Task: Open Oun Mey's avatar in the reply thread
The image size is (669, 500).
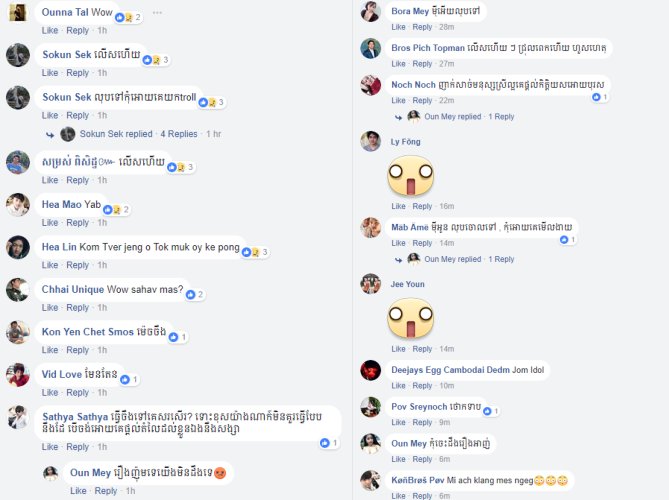Action: [x=51, y=473]
